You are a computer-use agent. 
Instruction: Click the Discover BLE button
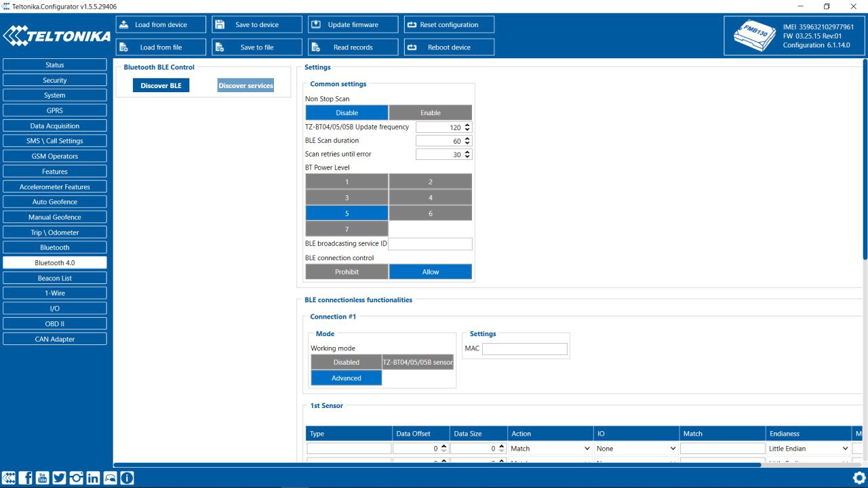(x=161, y=85)
